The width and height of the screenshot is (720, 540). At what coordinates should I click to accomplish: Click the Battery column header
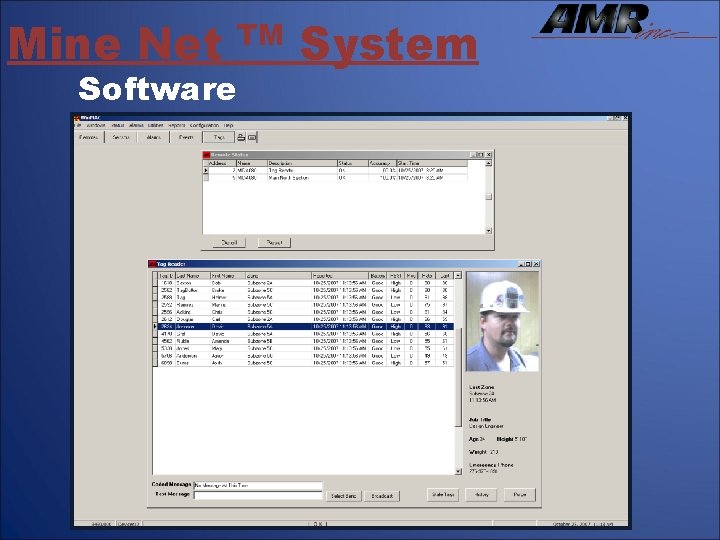pos(378,276)
